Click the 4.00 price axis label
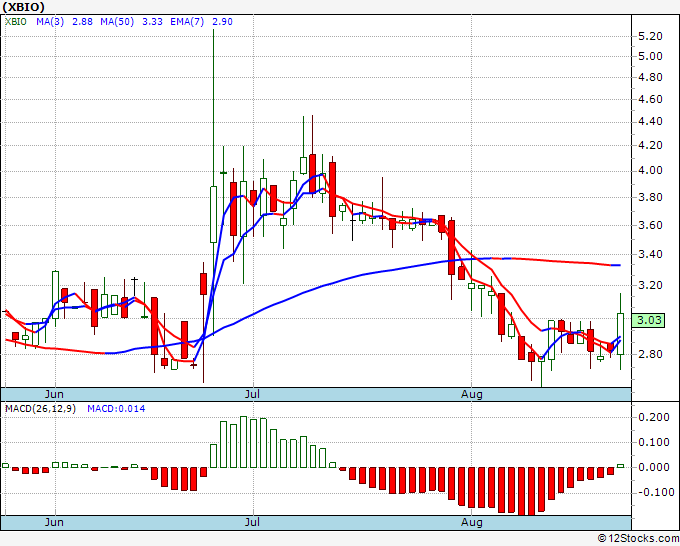This screenshot has height=546, width=680. point(651,171)
